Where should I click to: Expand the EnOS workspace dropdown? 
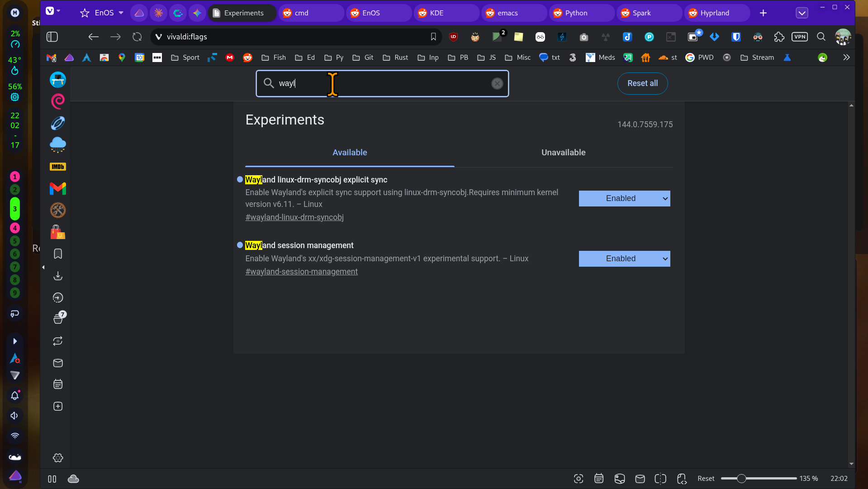[x=121, y=13]
